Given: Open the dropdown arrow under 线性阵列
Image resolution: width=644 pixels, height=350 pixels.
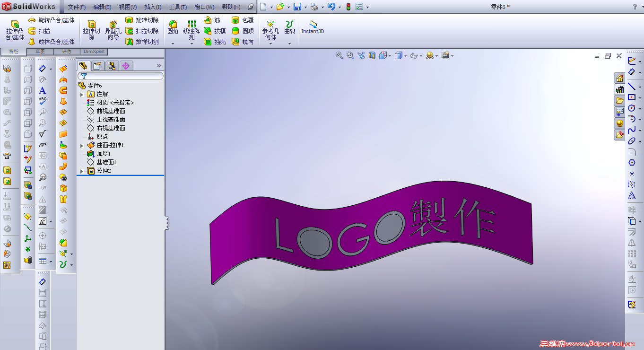Looking at the screenshot, I should (192, 44).
